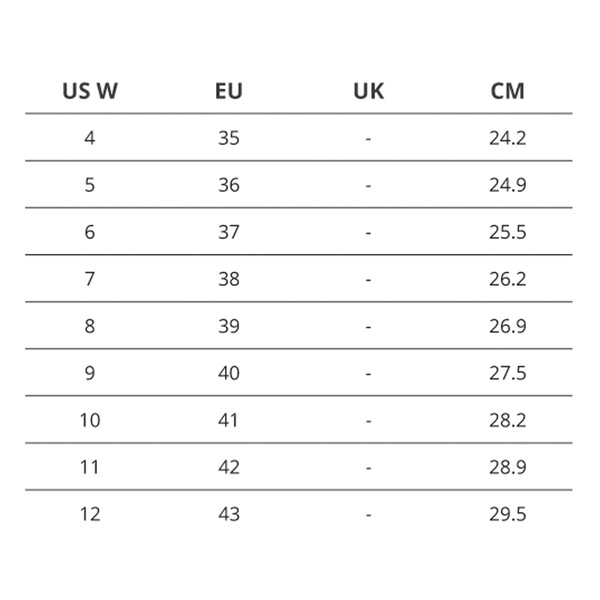Image resolution: width=600 pixels, height=600 pixels.
Task: Select EU size 35 cell
Action: (x=229, y=138)
